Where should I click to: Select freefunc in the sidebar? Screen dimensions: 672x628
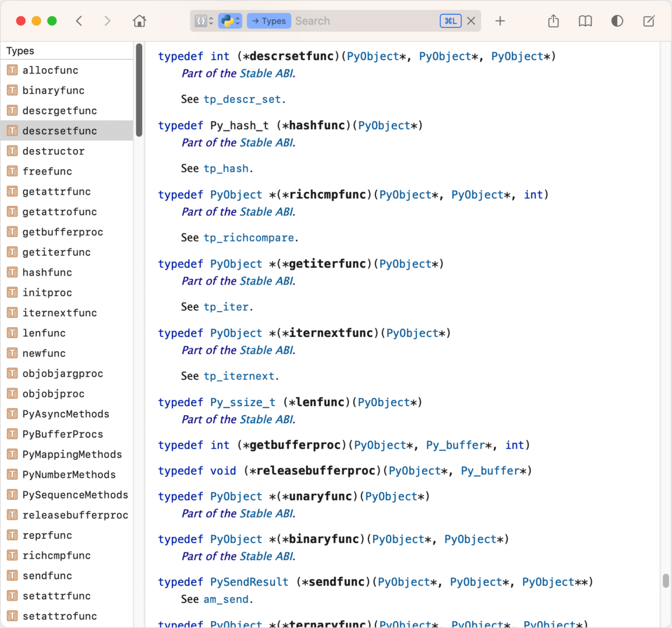click(67, 171)
